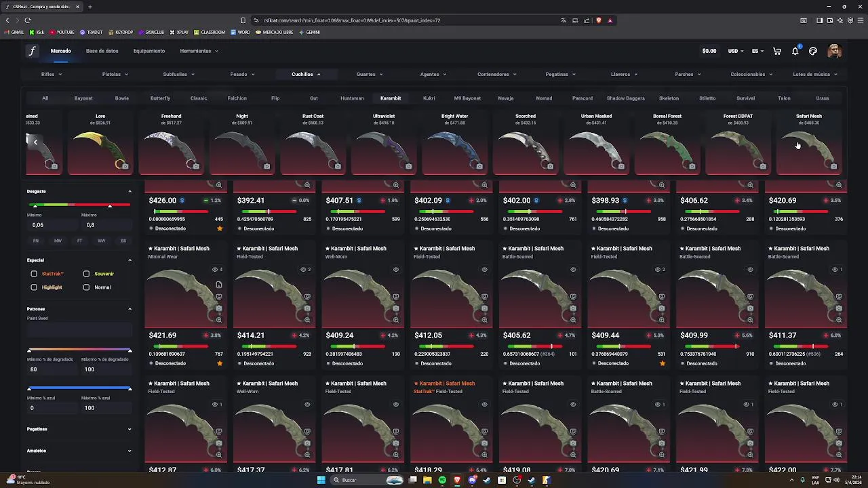Open the ES language dropdown
Viewport: 868px width, 488px height.
757,51
